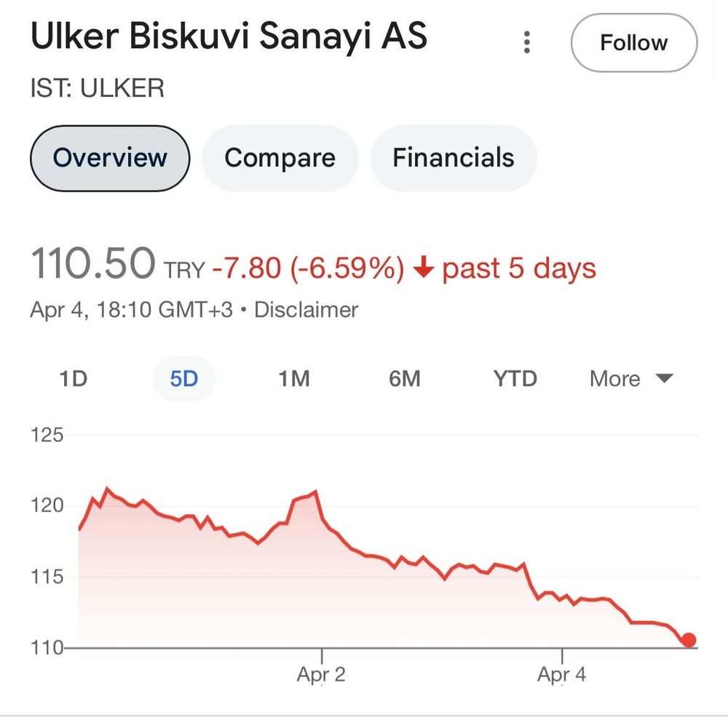Screen dimensions: 728x726
Task: Follow the Ulker Biskuvi stock
Action: [x=634, y=43]
